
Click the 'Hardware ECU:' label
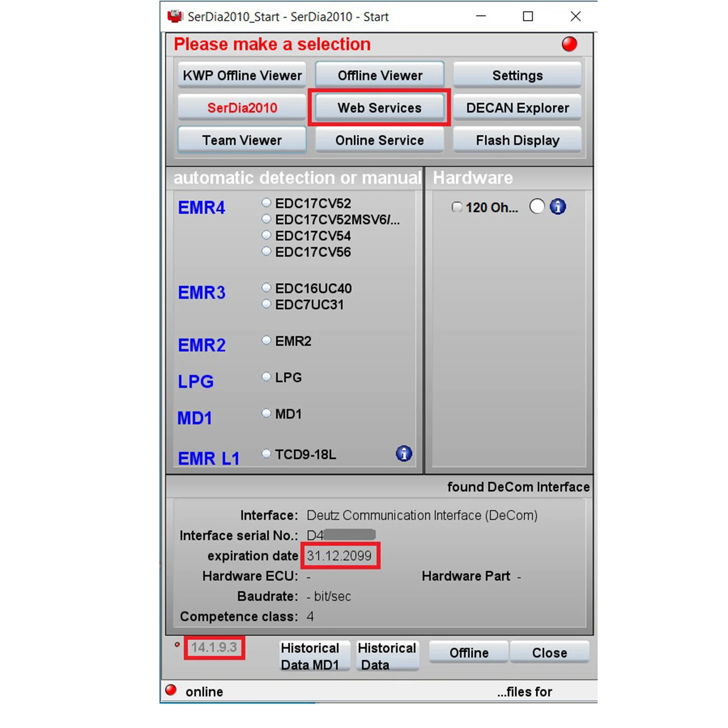[250, 576]
